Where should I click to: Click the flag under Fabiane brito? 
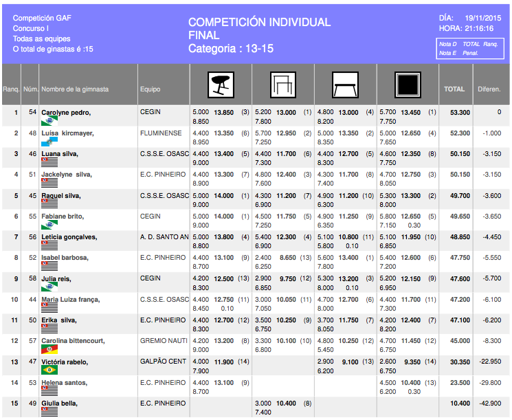[49, 225]
